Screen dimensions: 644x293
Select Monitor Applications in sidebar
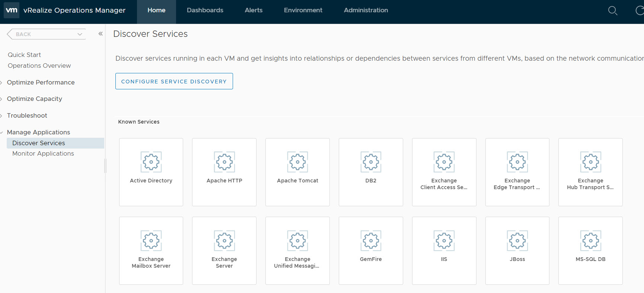point(43,153)
